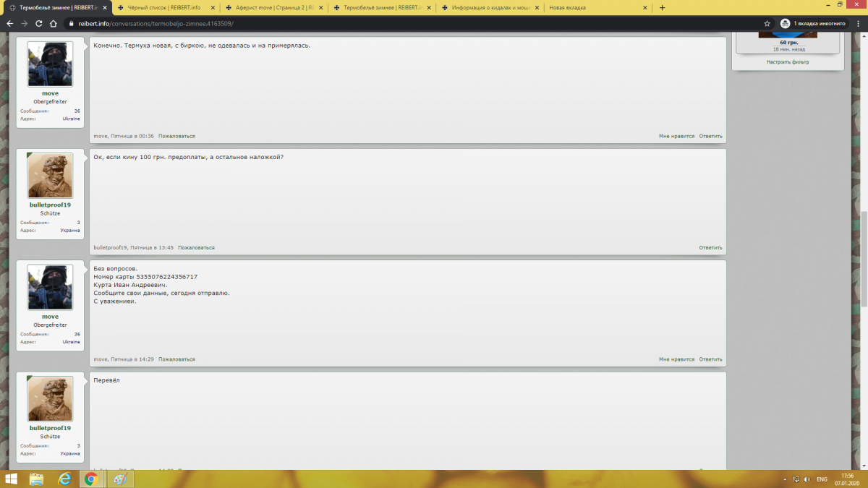Click the ENG language indicator
Image resolution: width=868 pixels, height=488 pixels.
(x=822, y=479)
